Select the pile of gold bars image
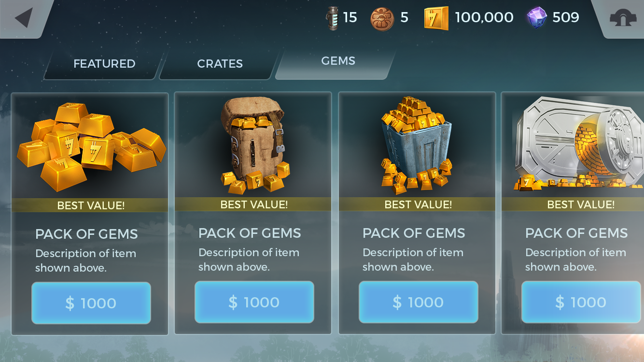 coord(90,146)
